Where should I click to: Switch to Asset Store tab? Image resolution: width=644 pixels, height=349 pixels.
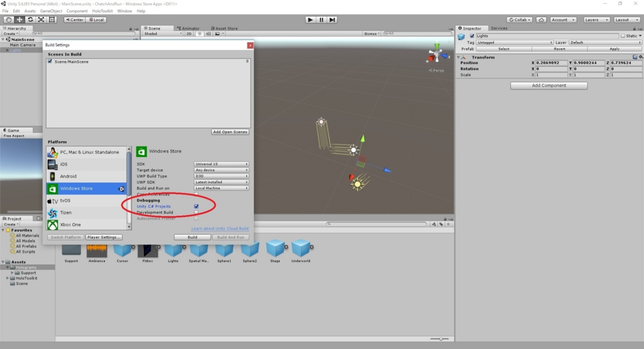pos(225,28)
